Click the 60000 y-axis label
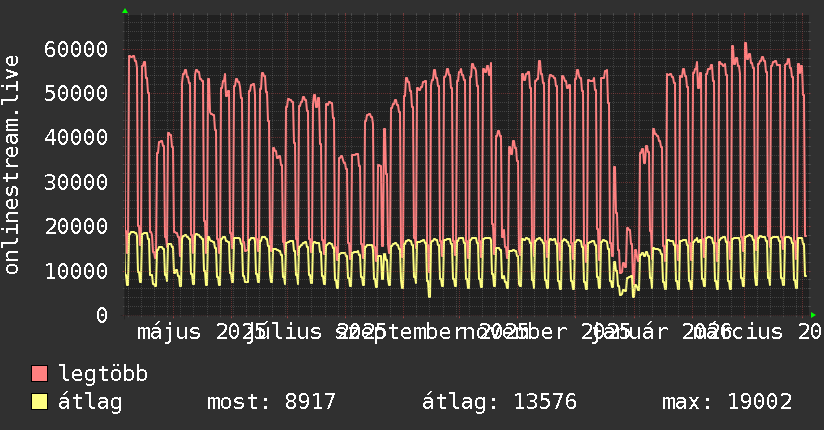 [77, 49]
